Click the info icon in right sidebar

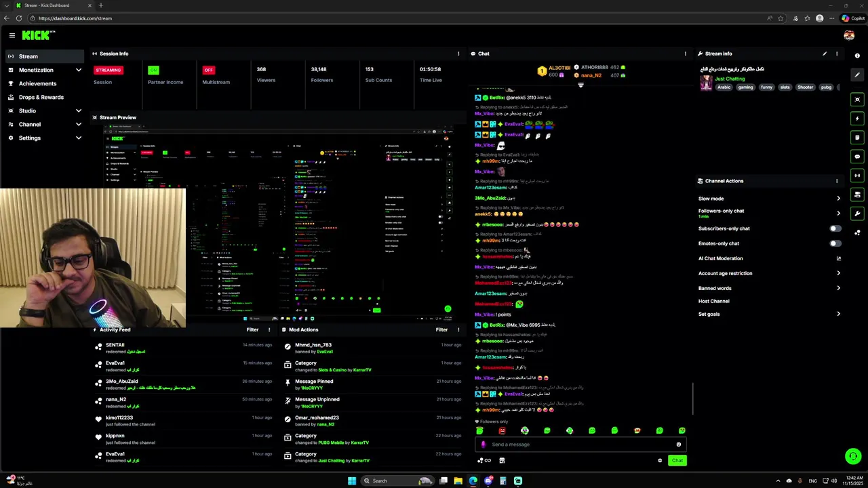pos(857,56)
